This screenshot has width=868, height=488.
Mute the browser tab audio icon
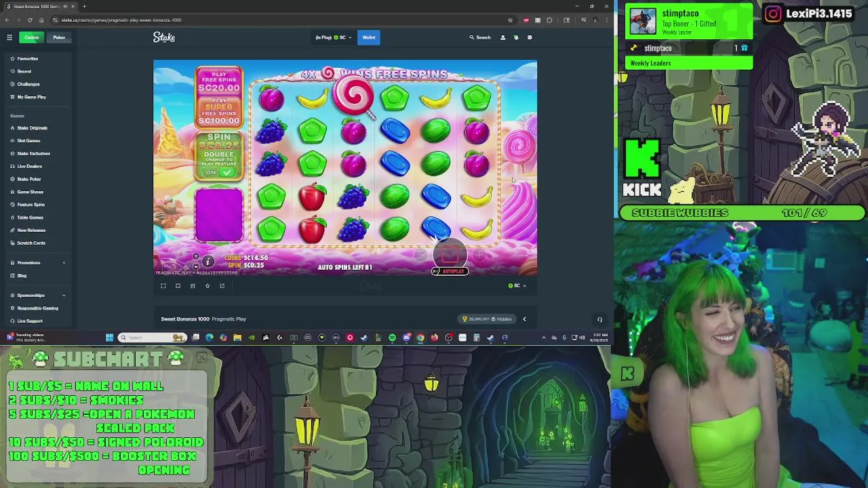[x=64, y=6]
